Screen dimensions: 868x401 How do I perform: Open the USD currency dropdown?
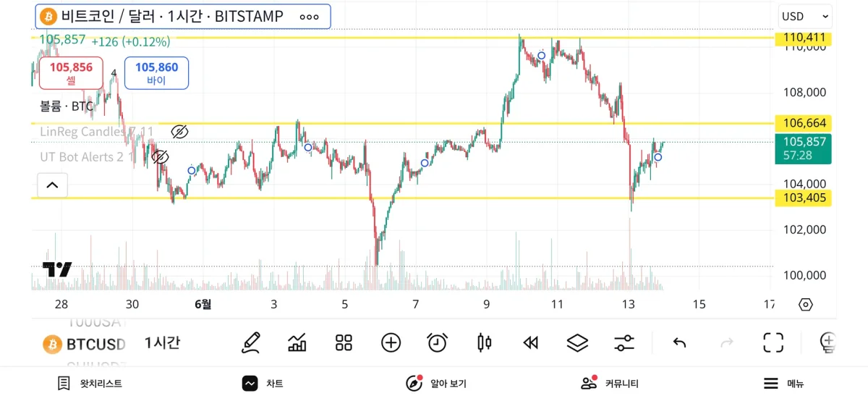[x=804, y=17]
